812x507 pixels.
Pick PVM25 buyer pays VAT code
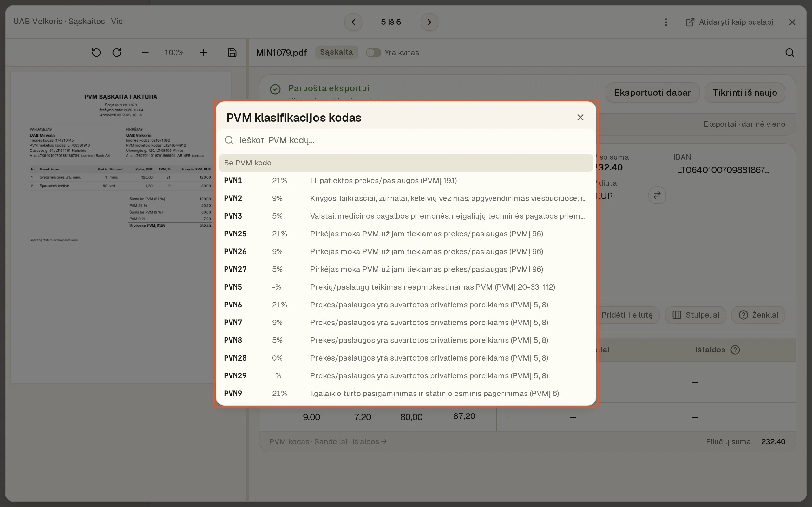[x=406, y=234]
